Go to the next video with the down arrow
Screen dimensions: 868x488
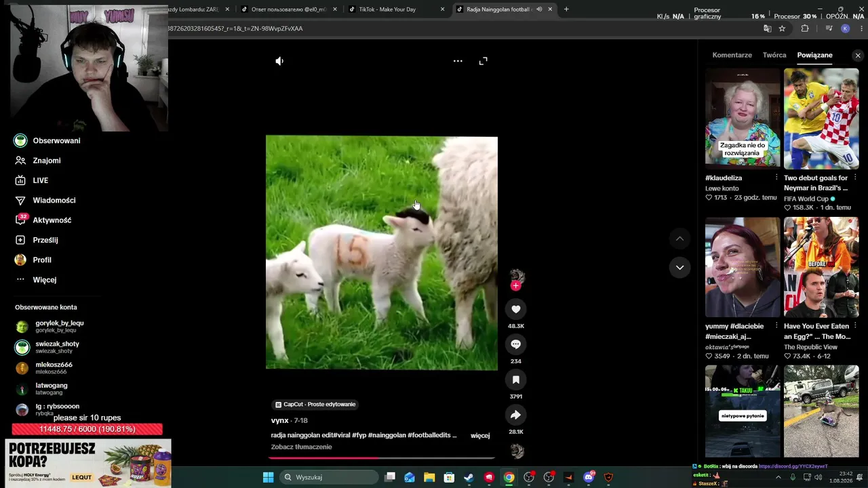679,268
